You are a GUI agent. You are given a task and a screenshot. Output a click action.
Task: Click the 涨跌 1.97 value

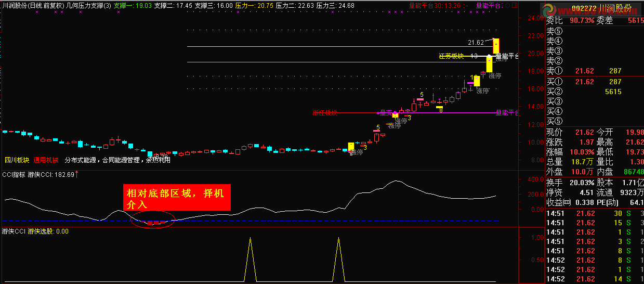(586, 142)
